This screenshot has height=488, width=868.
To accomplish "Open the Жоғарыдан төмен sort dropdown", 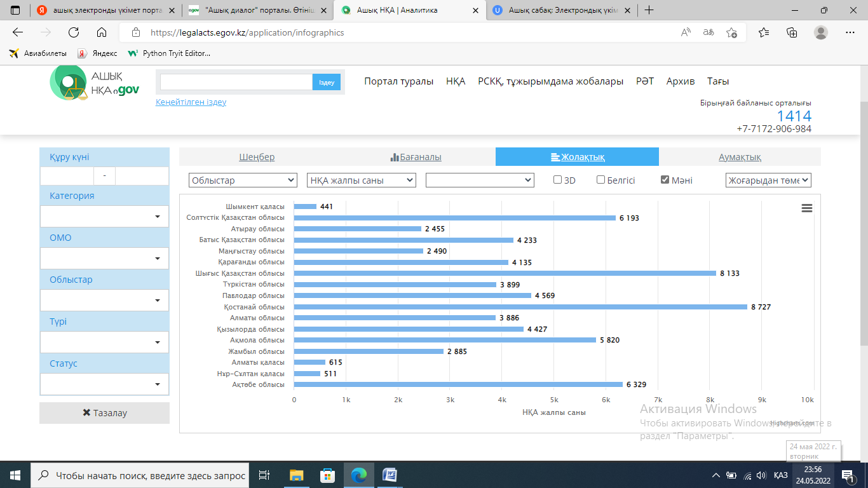I will 768,180.
